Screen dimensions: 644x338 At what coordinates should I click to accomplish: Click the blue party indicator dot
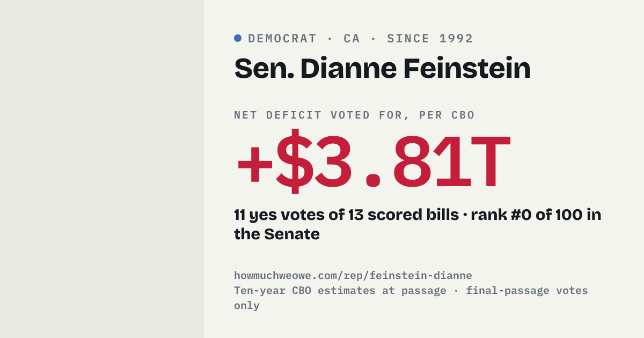click(x=238, y=38)
